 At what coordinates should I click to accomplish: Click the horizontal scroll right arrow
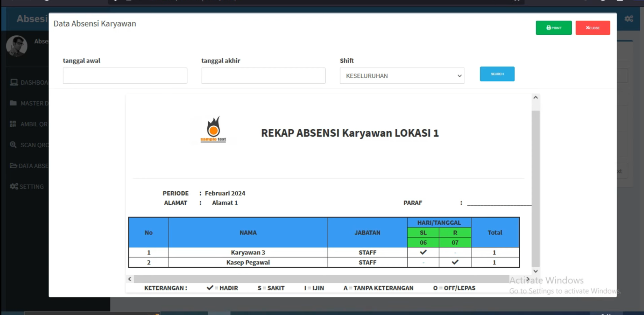pos(527,279)
